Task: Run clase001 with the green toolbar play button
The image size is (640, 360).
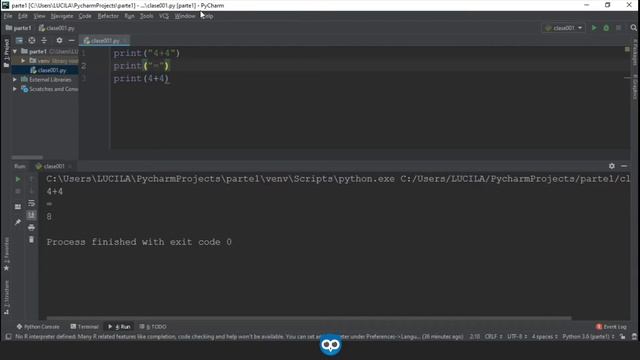Action: (594, 28)
